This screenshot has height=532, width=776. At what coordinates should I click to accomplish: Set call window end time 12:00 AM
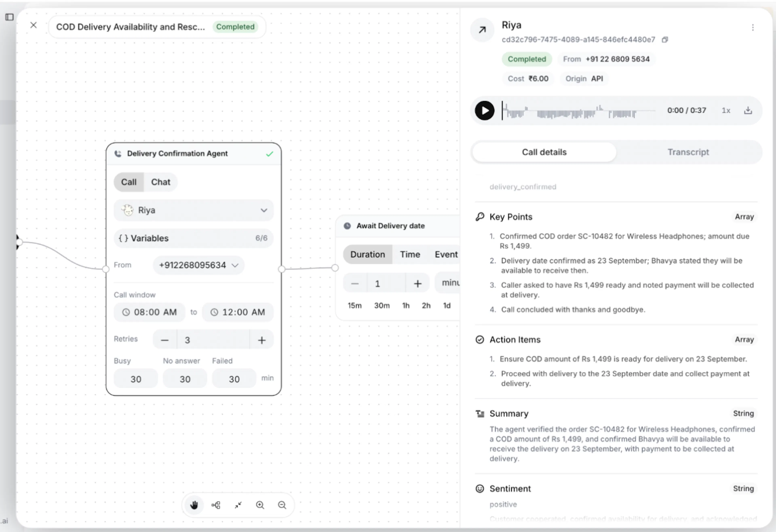tap(238, 312)
